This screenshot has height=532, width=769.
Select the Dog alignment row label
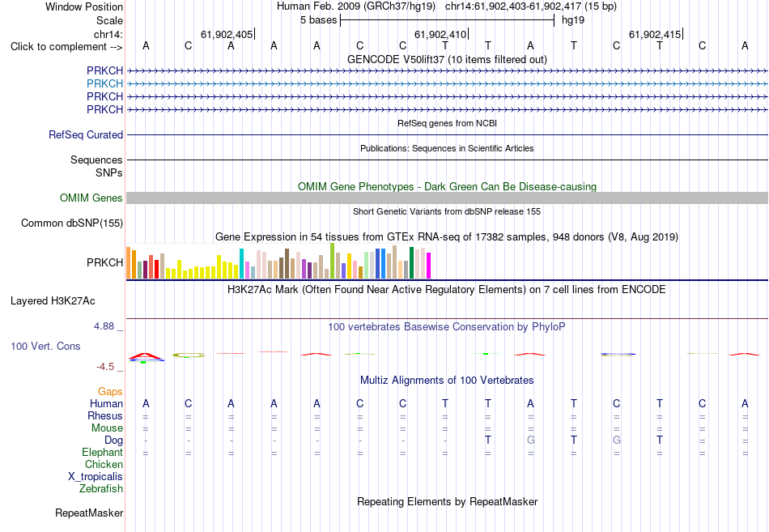tap(114, 440)
